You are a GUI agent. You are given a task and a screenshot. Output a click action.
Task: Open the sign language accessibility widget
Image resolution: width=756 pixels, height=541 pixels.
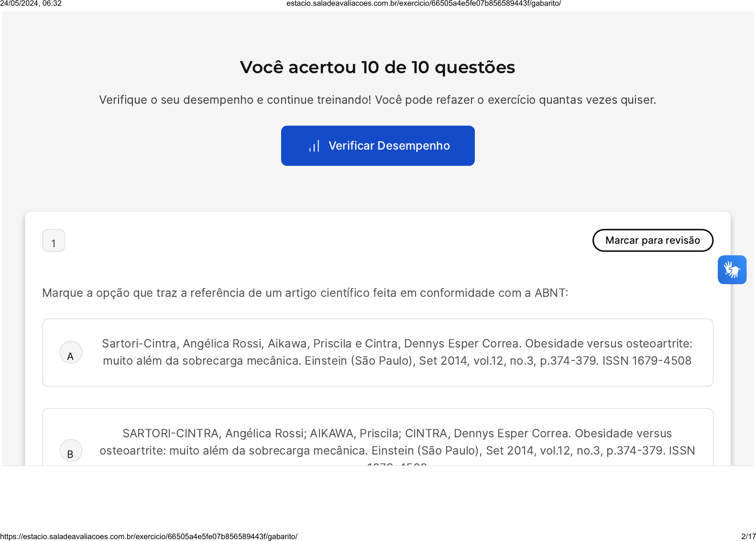(x=732, y=270)
